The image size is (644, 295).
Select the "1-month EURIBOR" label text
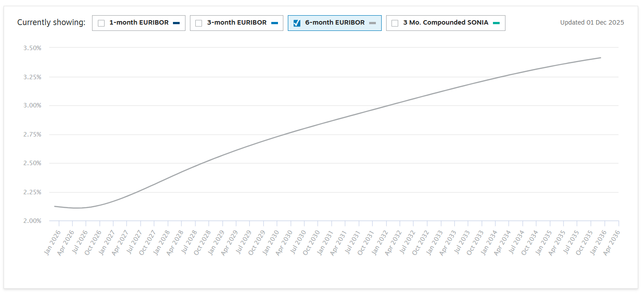(139, 22)
